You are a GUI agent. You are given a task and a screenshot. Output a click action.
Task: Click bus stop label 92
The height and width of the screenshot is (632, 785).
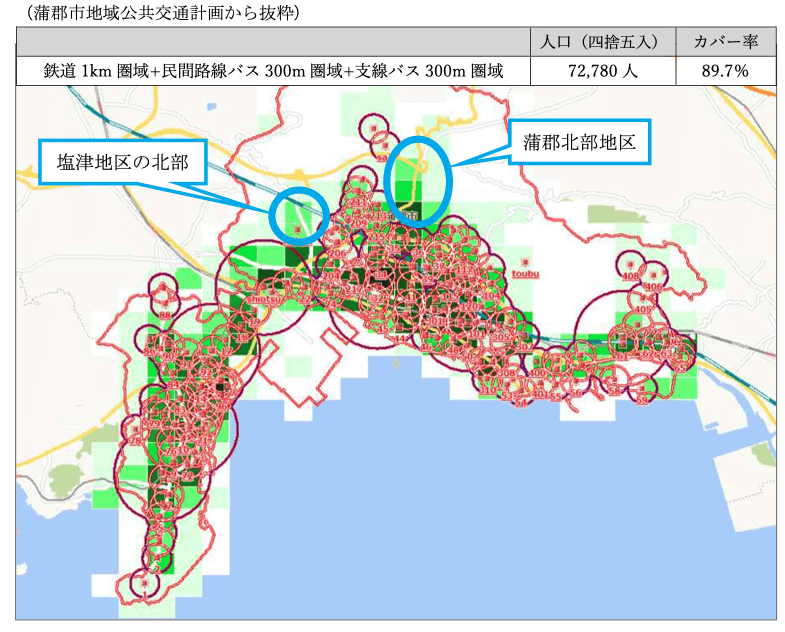[x=206, y=373]
